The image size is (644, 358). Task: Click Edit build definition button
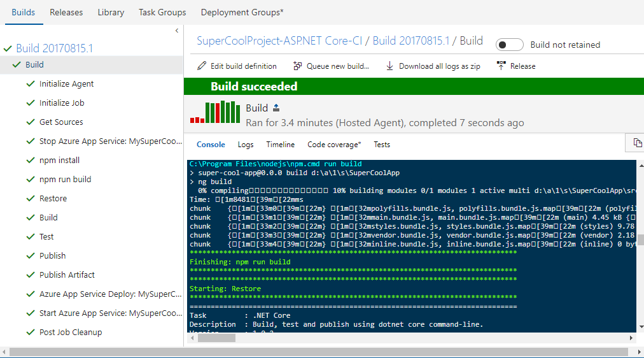click(237, 66)
